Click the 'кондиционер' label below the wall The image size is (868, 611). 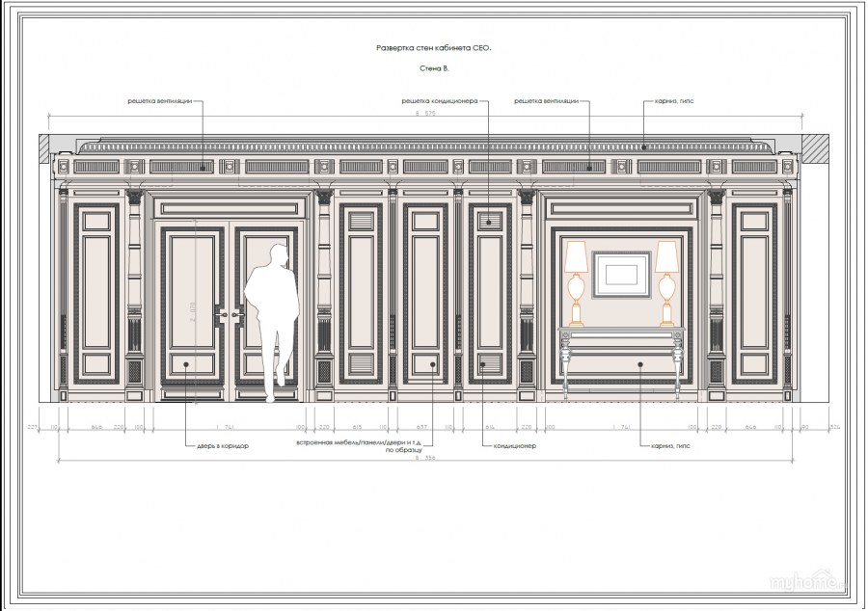[515, 446]
